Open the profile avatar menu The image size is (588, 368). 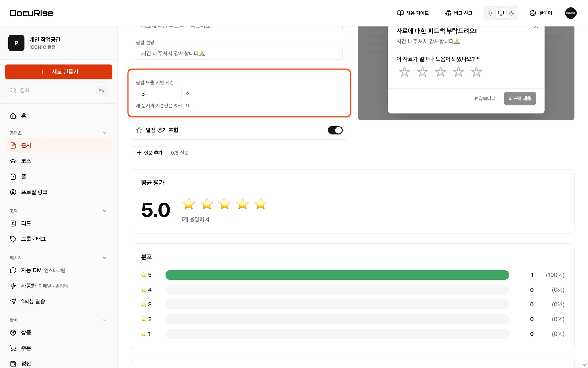tap(571, 13)
